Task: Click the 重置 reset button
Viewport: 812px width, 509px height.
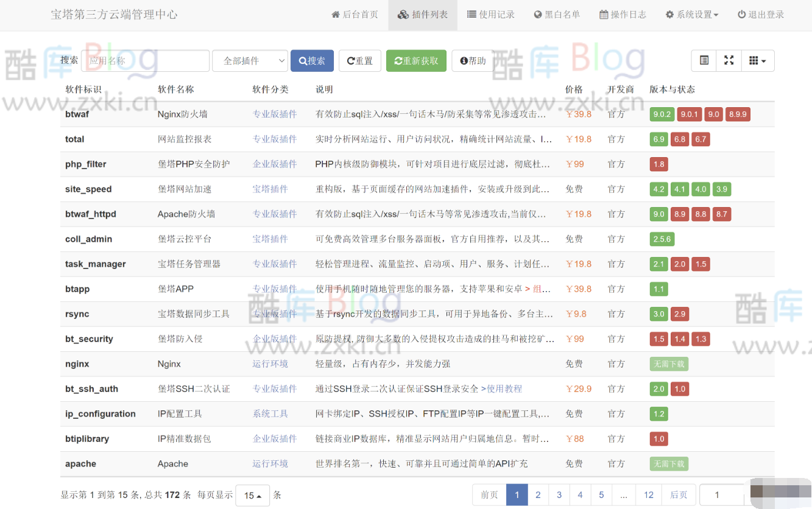Action: pos(360,60)
